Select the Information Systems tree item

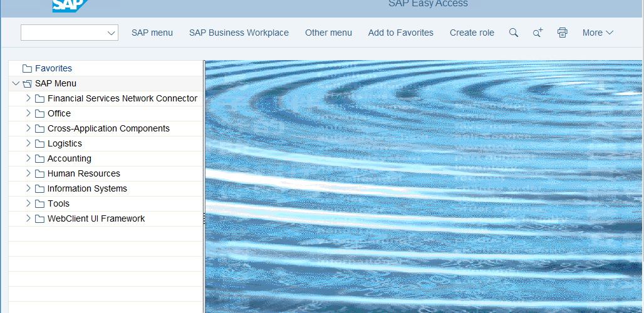(87, 188)
